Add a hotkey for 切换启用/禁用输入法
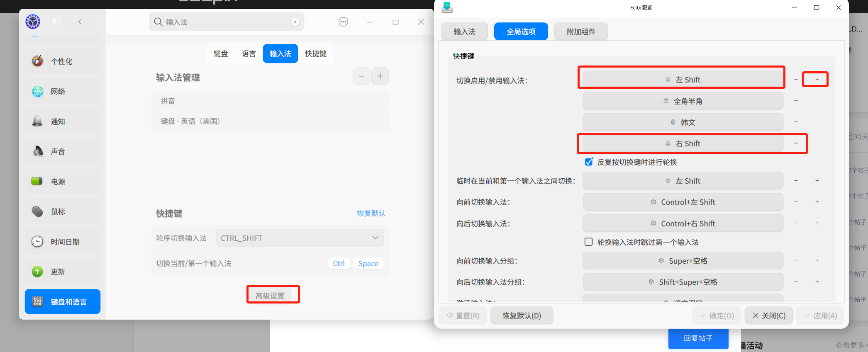The image size is (868, 352). [x=817, y=79]
